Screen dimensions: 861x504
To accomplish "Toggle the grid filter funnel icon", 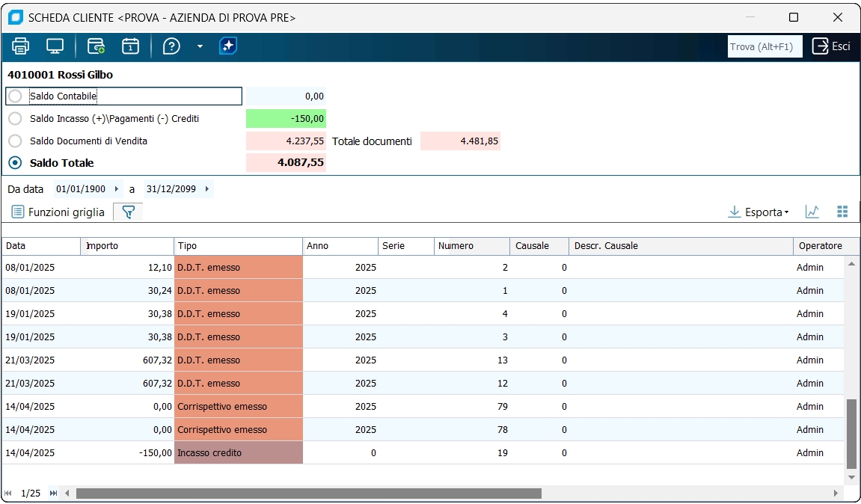I will pyautogui.click(x=128, y=212).
